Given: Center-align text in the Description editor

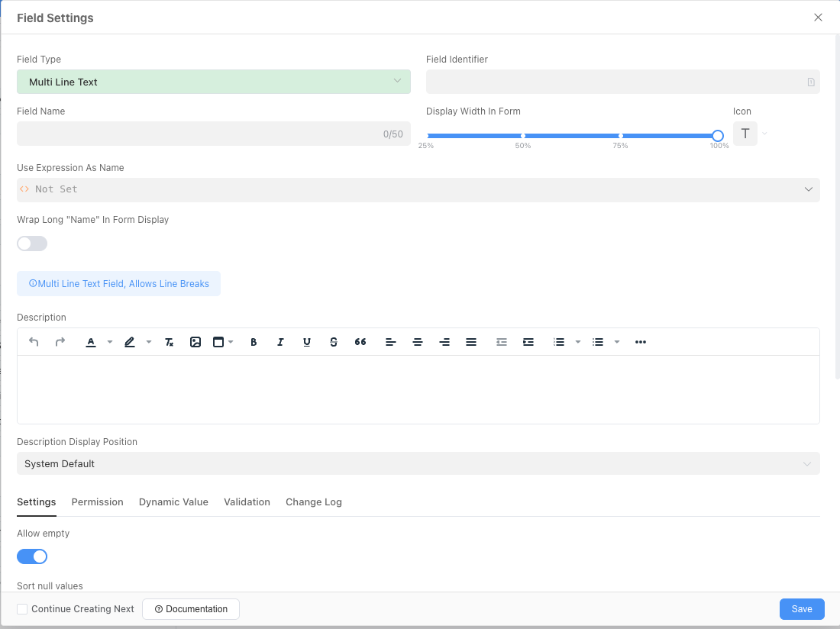Looking at the screenshot, I should point(418,342).
